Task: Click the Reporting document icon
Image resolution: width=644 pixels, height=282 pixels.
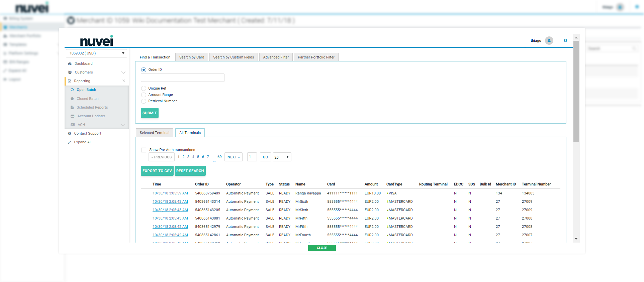Action: tap(70, 81)
